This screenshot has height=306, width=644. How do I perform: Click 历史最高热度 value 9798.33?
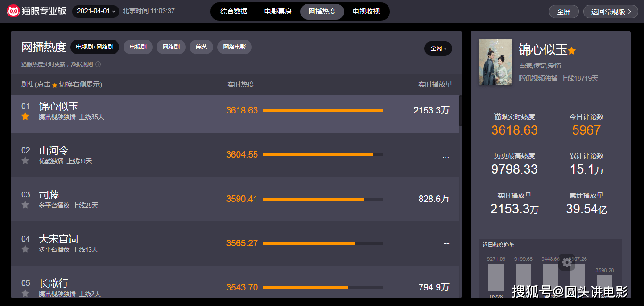pos(514,169)
